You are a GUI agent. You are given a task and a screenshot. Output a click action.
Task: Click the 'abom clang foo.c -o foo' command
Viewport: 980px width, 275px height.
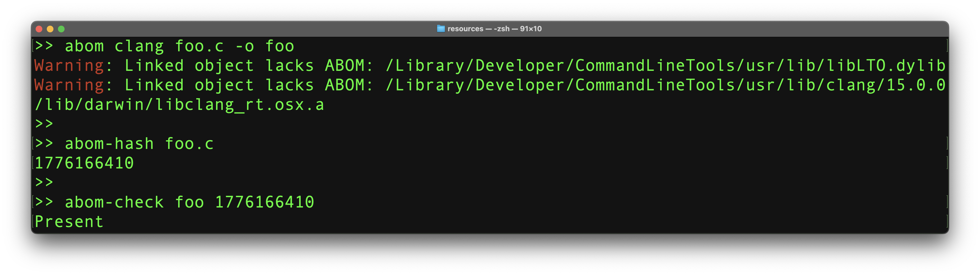[x=179, y=47]
